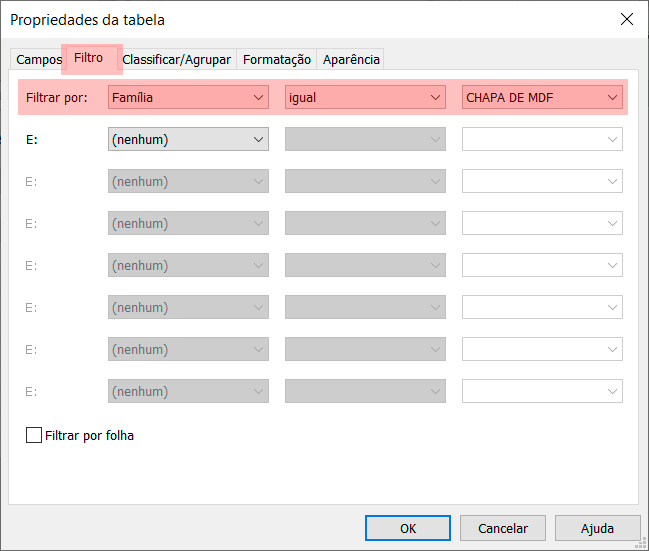The image size is (649, 551).
Task: Enable the Filtrar por folha checkbox
Action: [34, 435]
